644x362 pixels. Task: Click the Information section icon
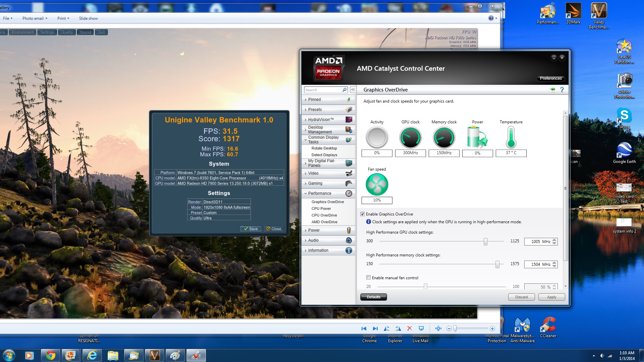(x=349, y=250)
